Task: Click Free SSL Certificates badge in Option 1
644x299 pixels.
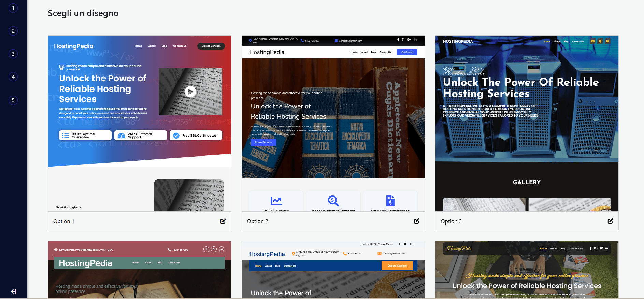Action: pyautogui.click(x=196, y=135)
